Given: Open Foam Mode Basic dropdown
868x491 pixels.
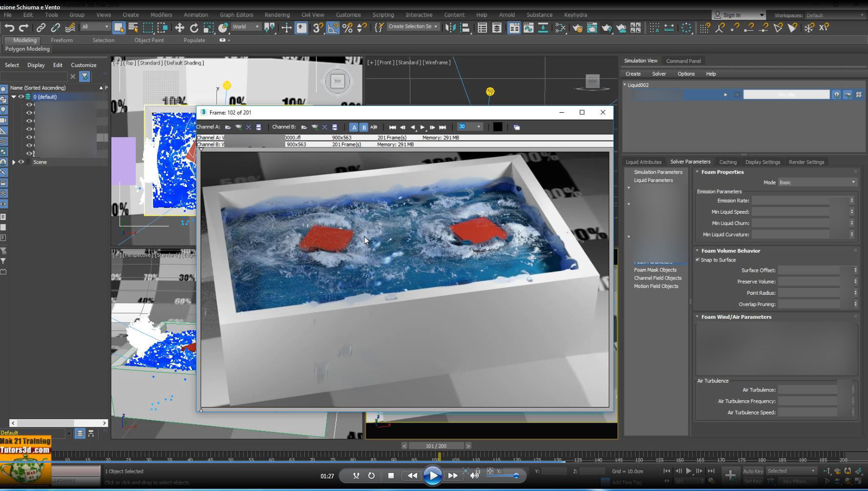Looking at the screenshot, I should tap(817, 183).
